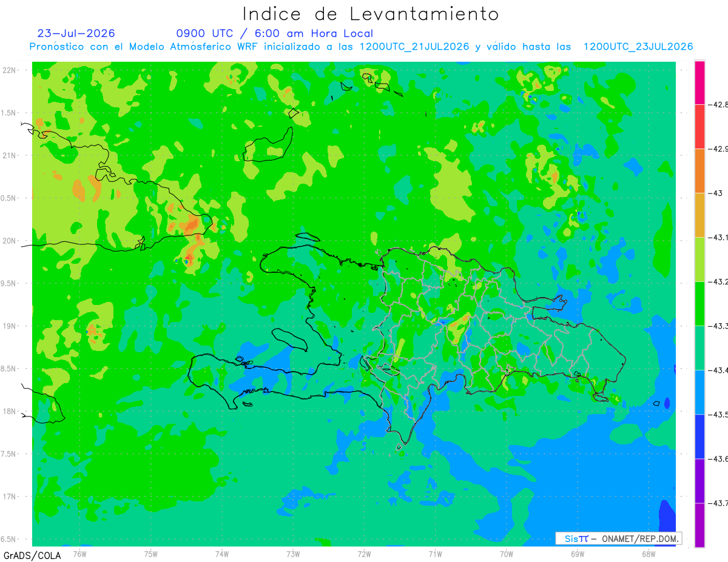Click the '-43.5' legend value
This screenshot has height=562, width=728.
coord(720,415)
